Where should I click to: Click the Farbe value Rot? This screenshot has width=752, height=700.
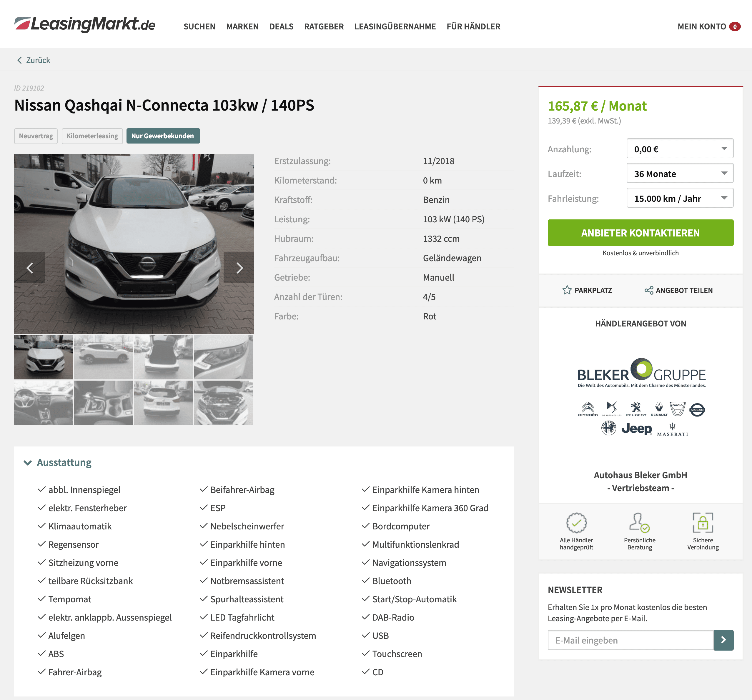(429, 316)
